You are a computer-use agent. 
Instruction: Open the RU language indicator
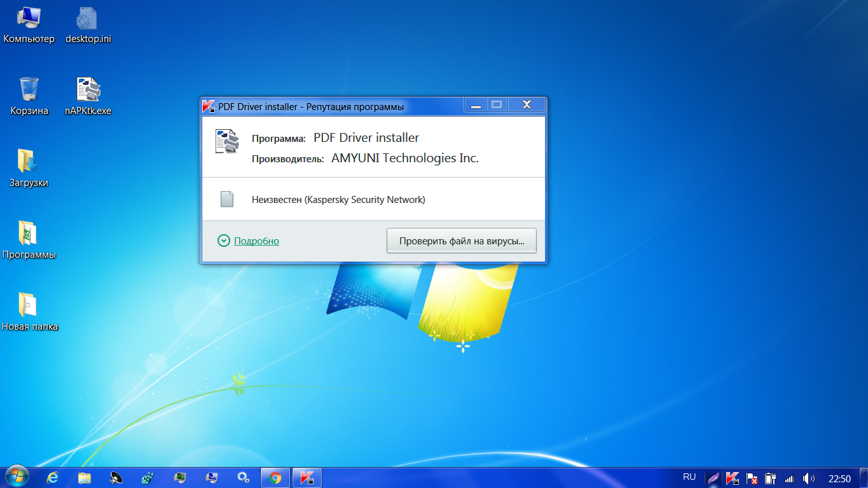click(689, 477)
